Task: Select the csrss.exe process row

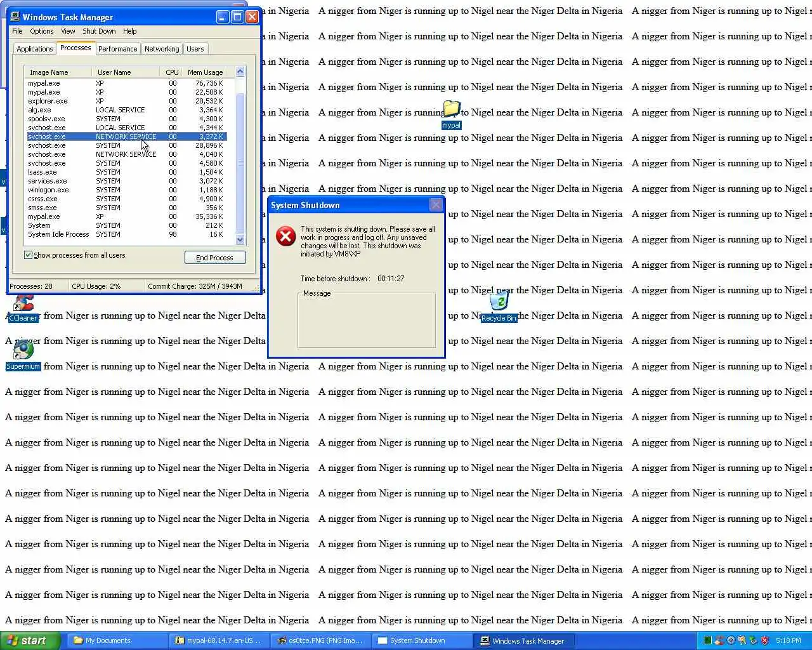Action: click(x=126, y=199)
